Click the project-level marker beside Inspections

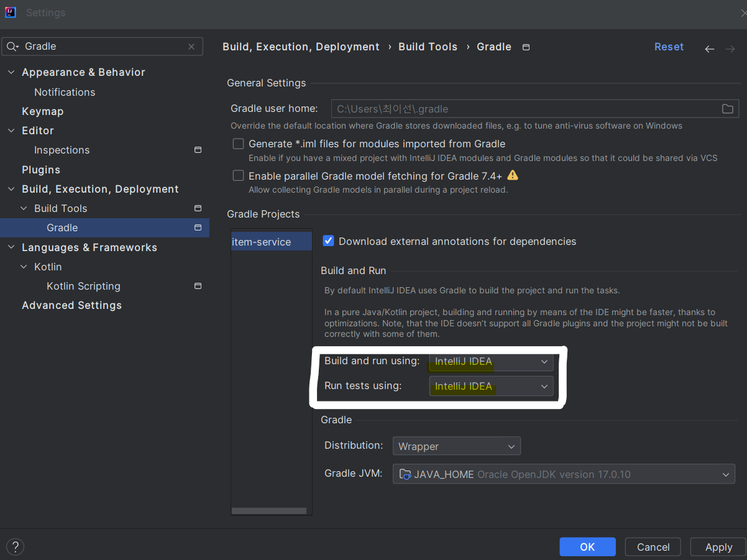coord(198,150)
